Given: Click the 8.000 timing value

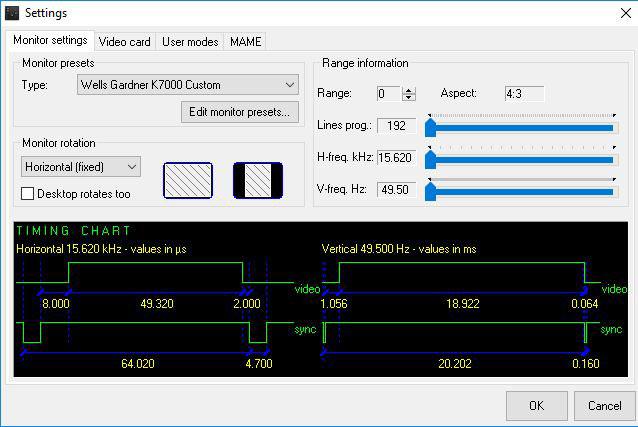Looking at the screenshot, I should pyautogui.click(x=56, y=304).
